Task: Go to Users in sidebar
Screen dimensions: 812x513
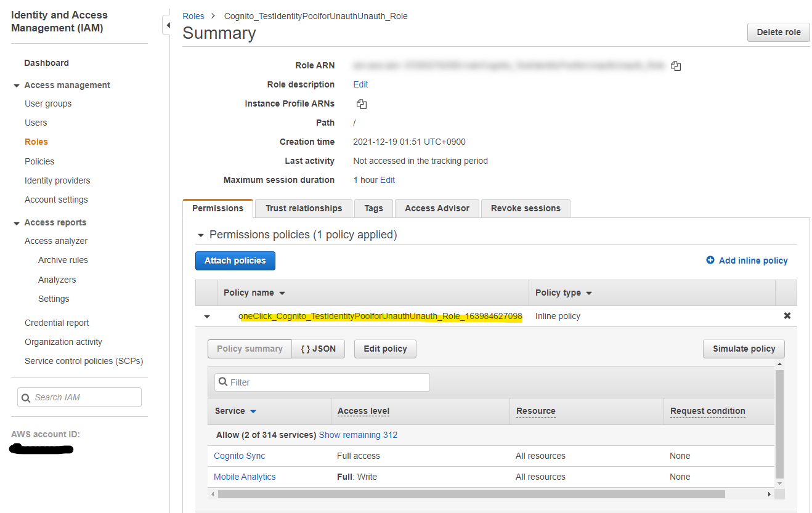Action: 36,123
